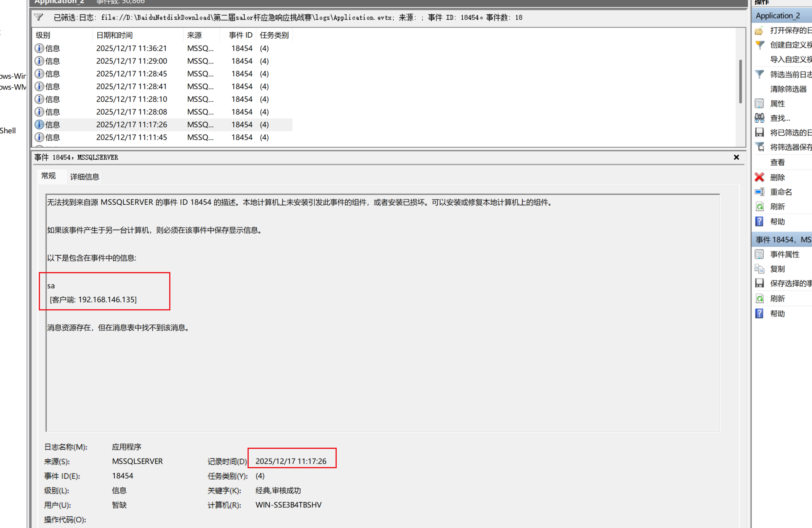812x528 pixels.
Task: Sort the list by the 事件 ID column header
Action: point(240,35)
